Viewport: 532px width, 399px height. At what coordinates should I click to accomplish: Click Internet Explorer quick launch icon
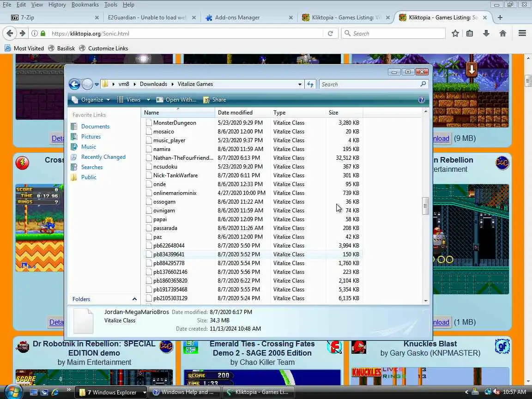coord(55,392)
